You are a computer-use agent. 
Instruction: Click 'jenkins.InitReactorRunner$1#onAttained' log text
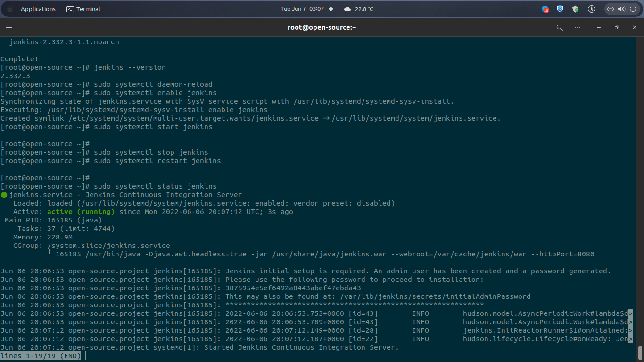click(x=545, y=330)
